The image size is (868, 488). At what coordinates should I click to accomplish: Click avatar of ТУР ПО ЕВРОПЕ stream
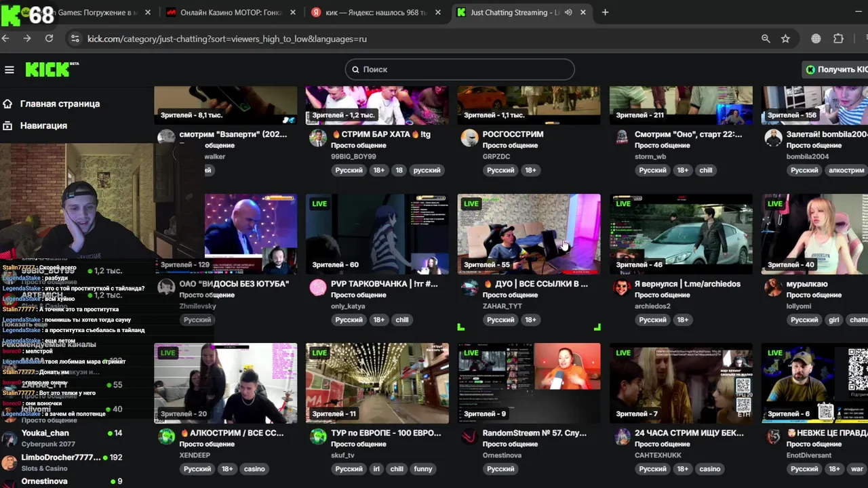[318, 436]
